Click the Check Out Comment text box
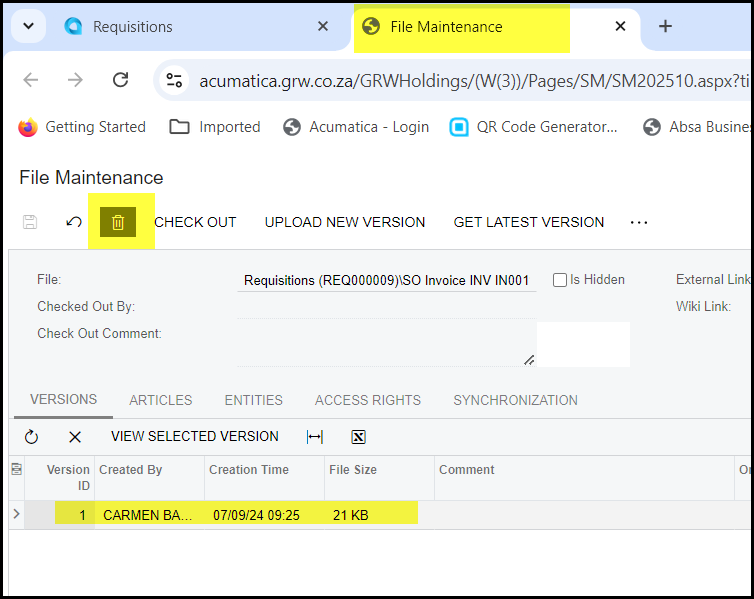The image size is (754, 599). [x=386, y=342]
